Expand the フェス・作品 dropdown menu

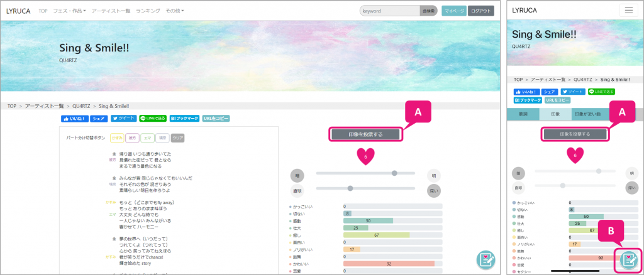tap(69, 11)
